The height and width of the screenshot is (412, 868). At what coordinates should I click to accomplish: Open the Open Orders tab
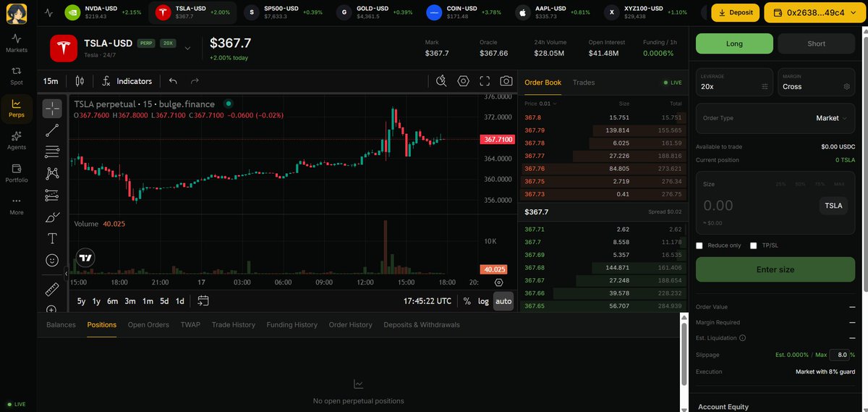coord(148,324)
